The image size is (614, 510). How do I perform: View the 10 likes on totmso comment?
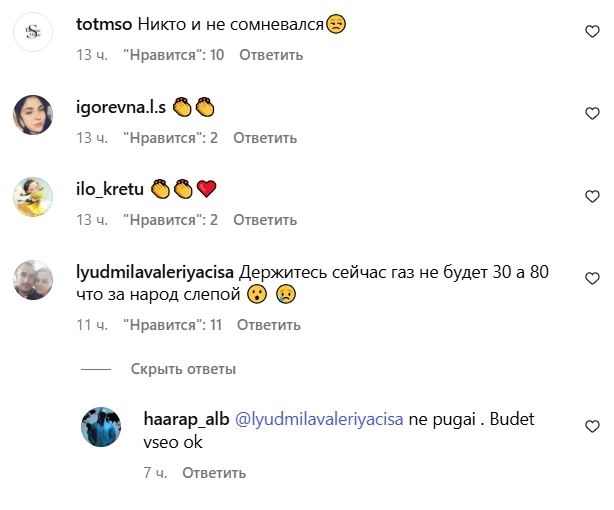coord(173,55)
